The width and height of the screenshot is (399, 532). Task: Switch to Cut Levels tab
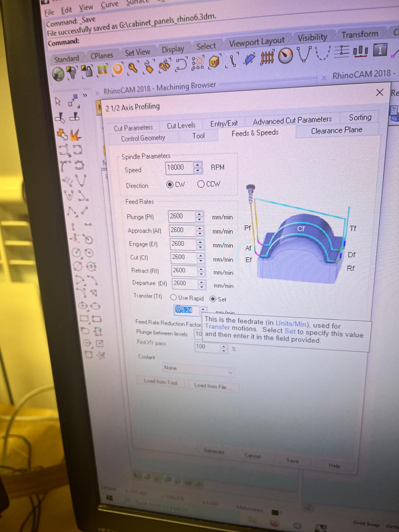pyautogui.click(x=181, y=126)
